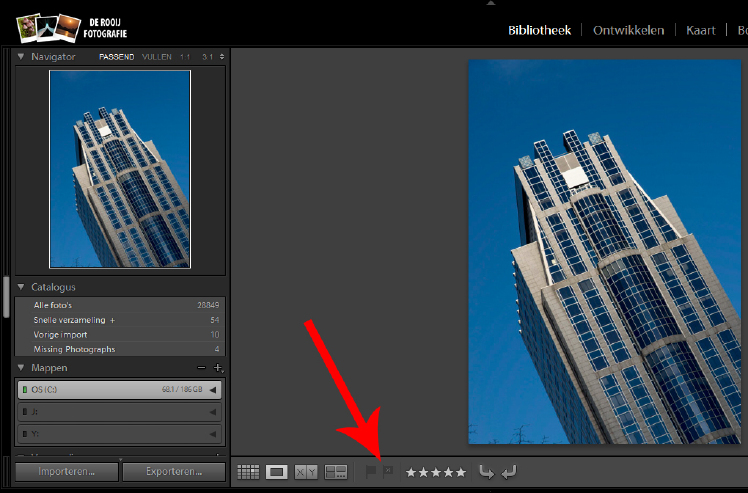Image resolution: width=748 pixels, height=493 pixels.
Task: Rotate the photo clockwise
Action: coord(509,472)
